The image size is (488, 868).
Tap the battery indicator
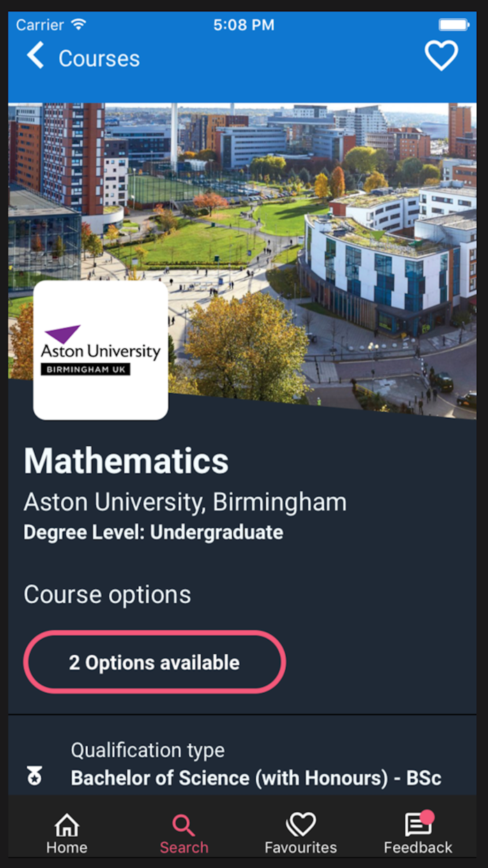[x=453, y=24]
